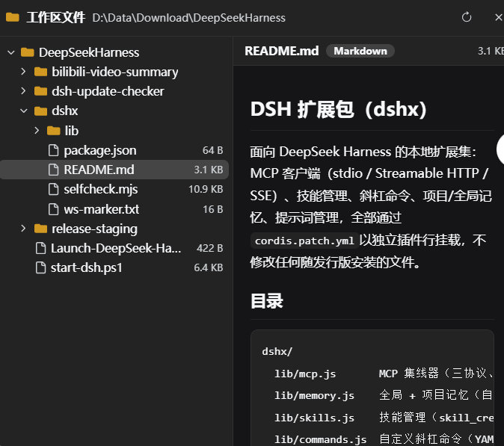
Task: Select the bilibili-video-summary folder name
Action: click(x=114, y=72)
